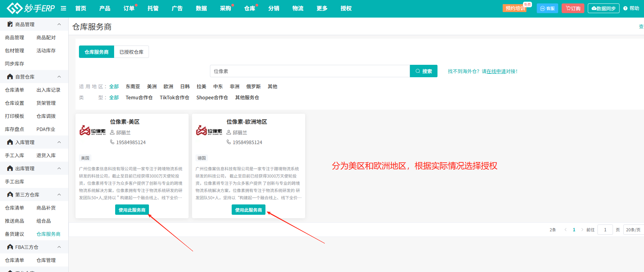Collapse the 商品管理 sidebar section
Viewport: 644px width, 272px height.
click(59, 24)
